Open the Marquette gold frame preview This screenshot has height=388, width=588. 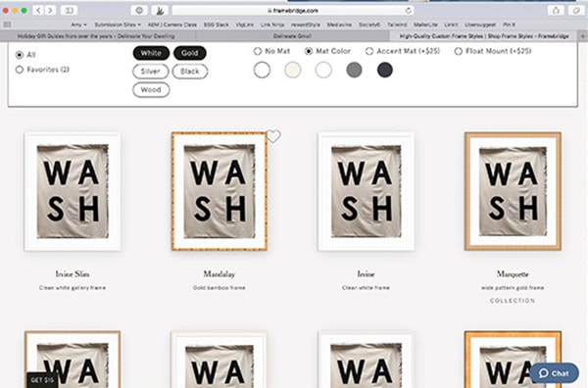[513, 191]
